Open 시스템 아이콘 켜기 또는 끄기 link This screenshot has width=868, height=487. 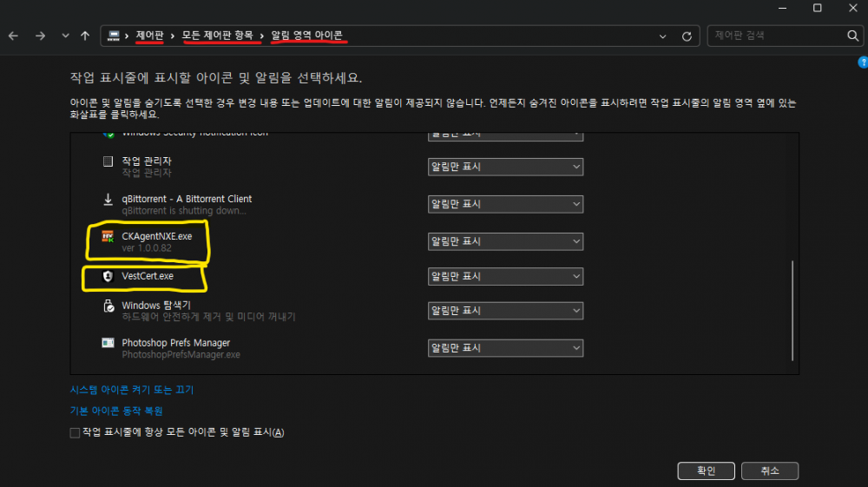pyautogui.click(x=132, y=390)
